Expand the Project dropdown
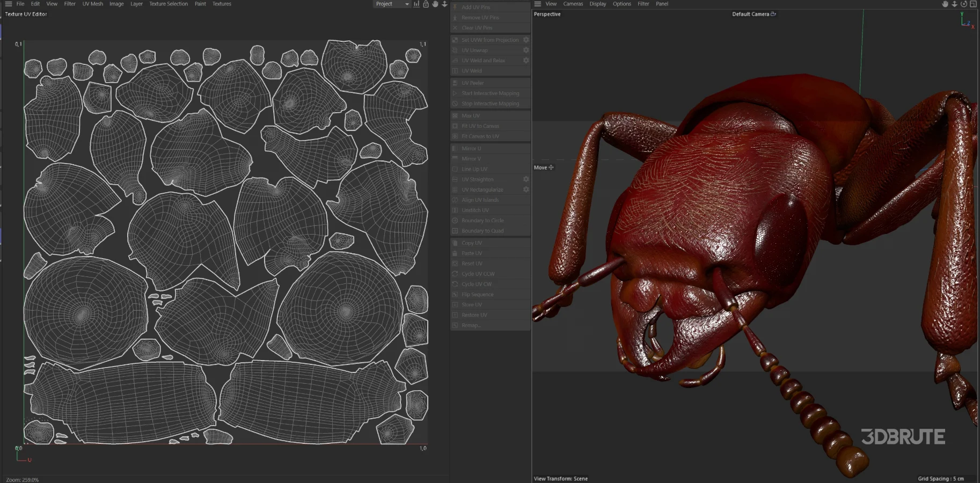Viewport: 980px width, 483px height. 392,4
